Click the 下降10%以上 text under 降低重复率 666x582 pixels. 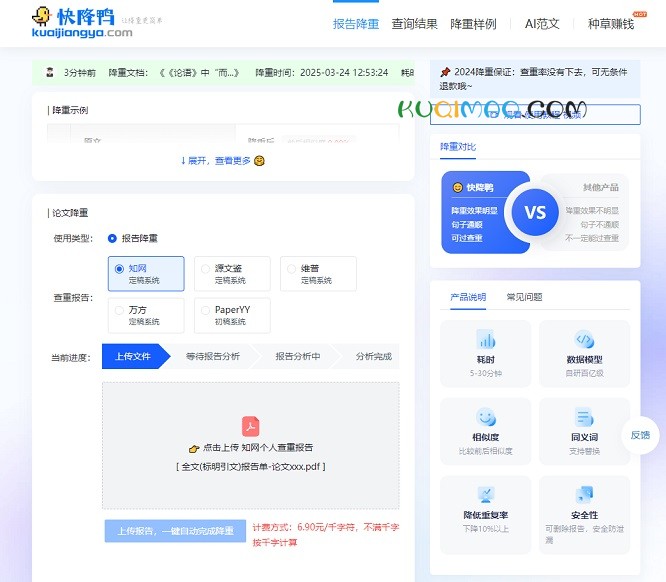pos(486,529)
